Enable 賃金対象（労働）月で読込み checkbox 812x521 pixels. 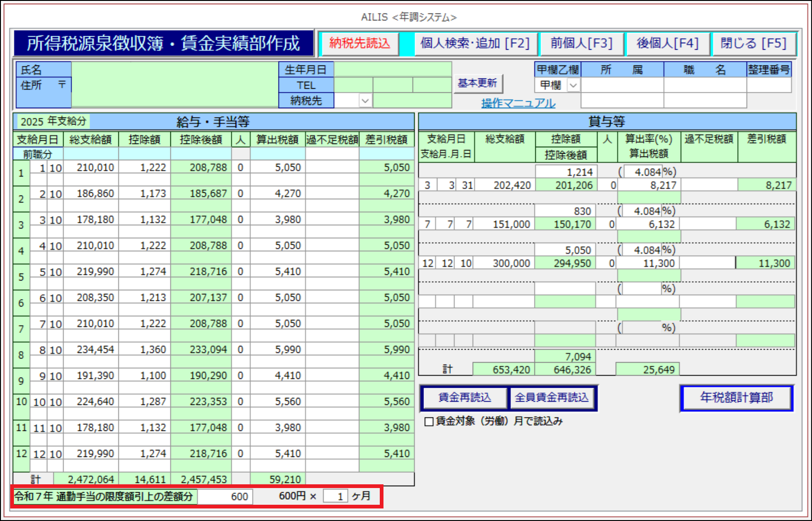[429, 422]
